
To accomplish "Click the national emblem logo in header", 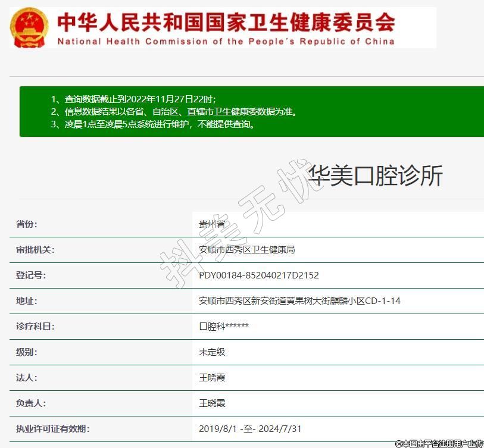I will pos(30,28).
